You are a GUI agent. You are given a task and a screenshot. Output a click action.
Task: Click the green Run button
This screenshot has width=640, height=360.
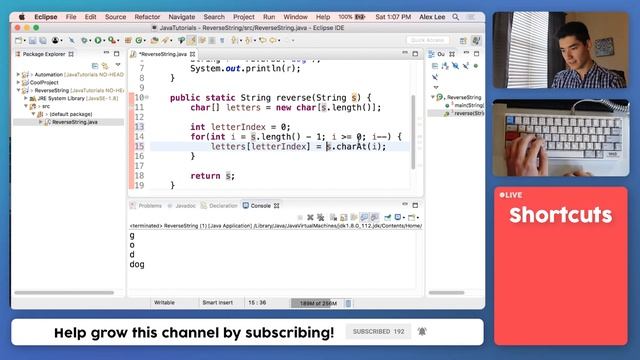[x=98, y=40]
